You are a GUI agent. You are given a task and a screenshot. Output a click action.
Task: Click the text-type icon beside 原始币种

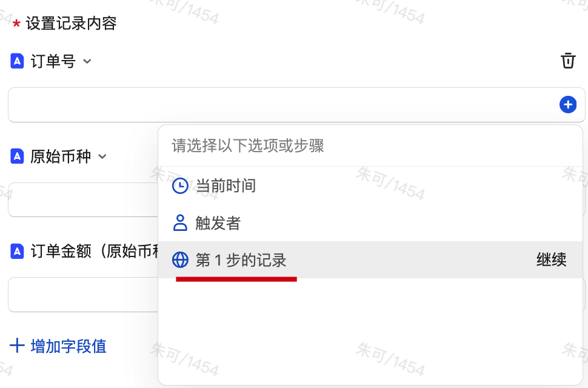[17, 156]
